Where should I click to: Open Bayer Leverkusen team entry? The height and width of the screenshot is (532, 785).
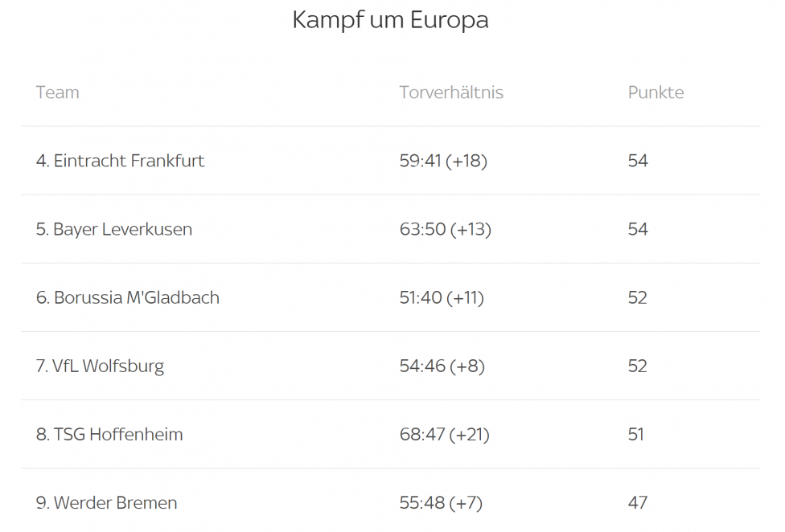(x=114, y=229)
